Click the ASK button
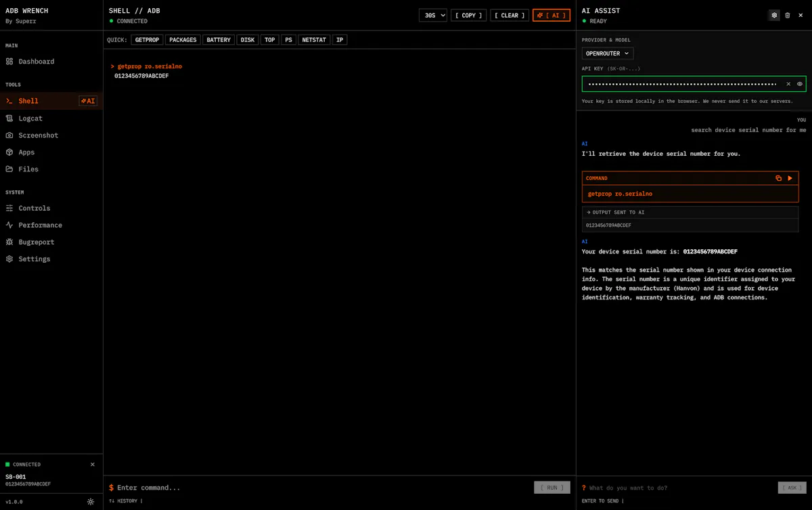The width and height of the screenshot is (812, 510). [x=792, y=488]
